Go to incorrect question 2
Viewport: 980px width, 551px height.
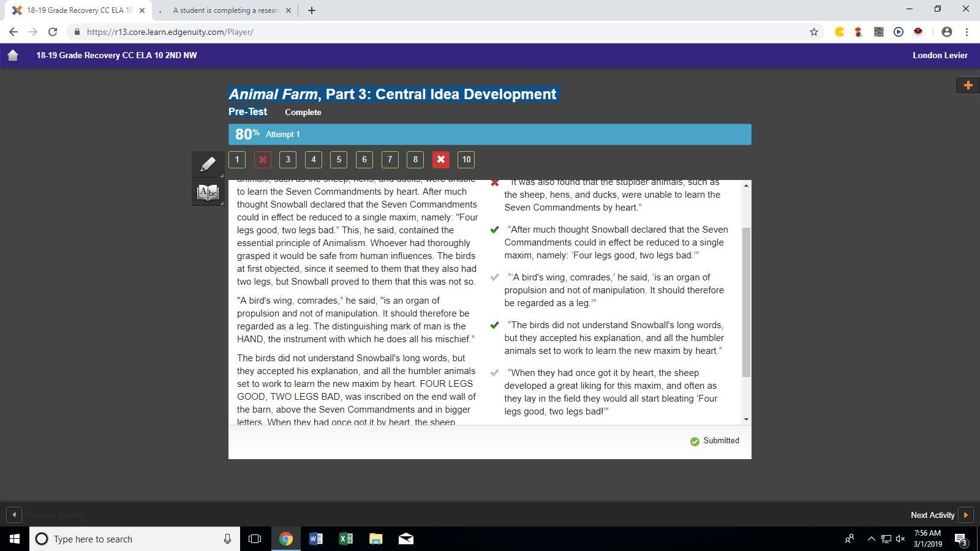click(x=262, y=160)
